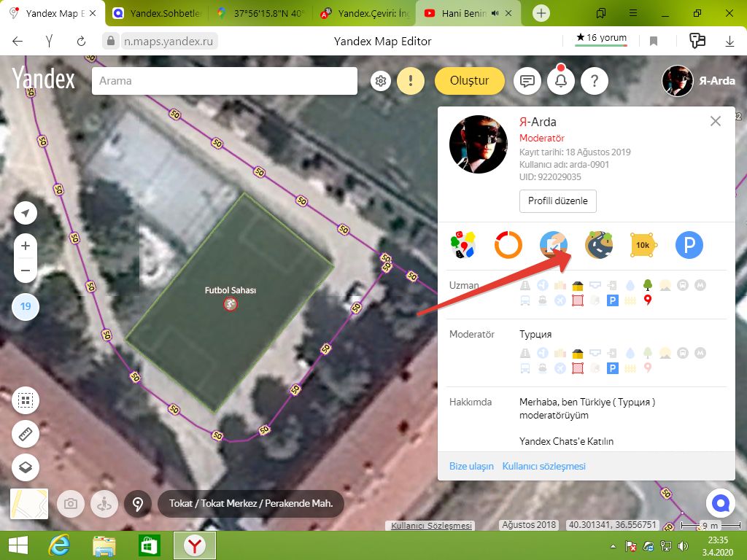Click the panorama street view icon
Screen dimensions: 747x560
coord(104,503)
